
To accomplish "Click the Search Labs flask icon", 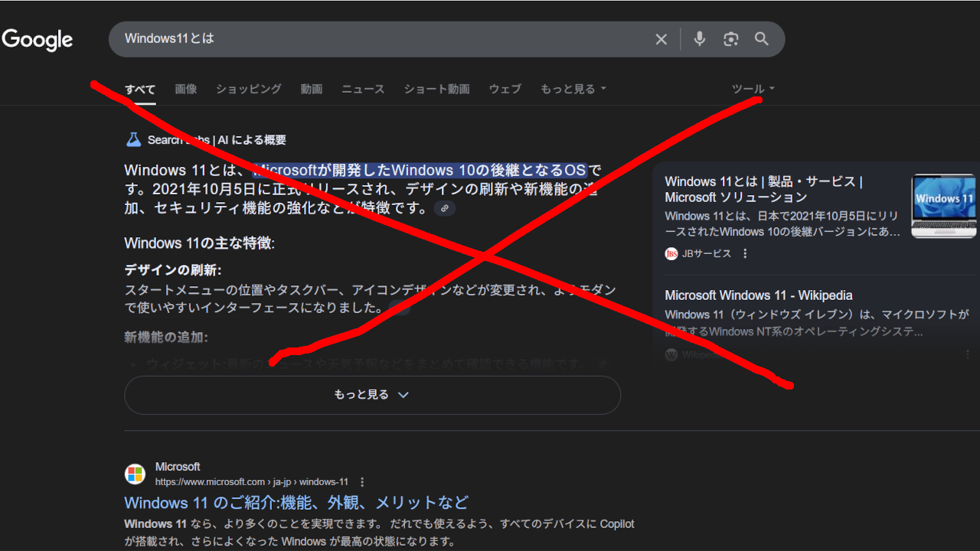I will [133, 139].
